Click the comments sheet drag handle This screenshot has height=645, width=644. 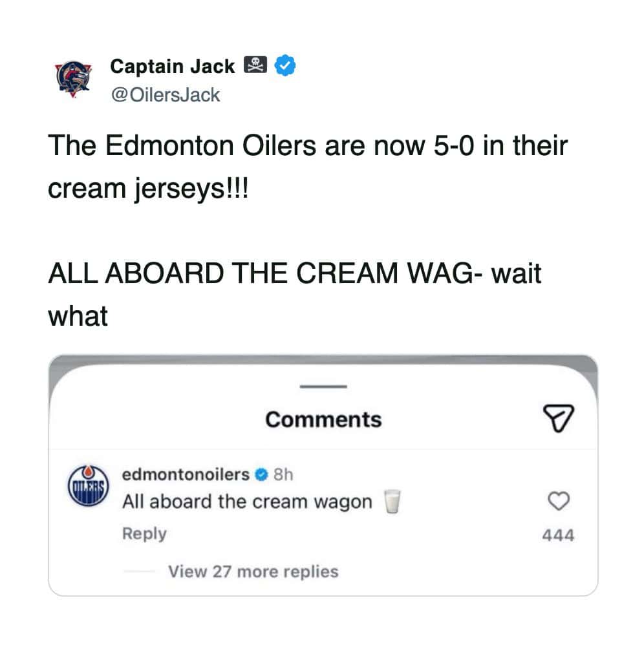pos(323,387)
